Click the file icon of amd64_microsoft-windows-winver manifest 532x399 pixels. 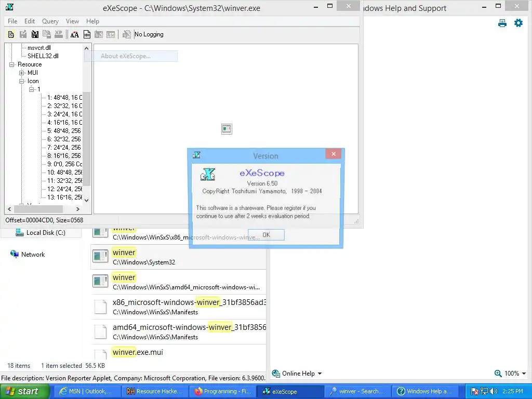click(100, 331)
